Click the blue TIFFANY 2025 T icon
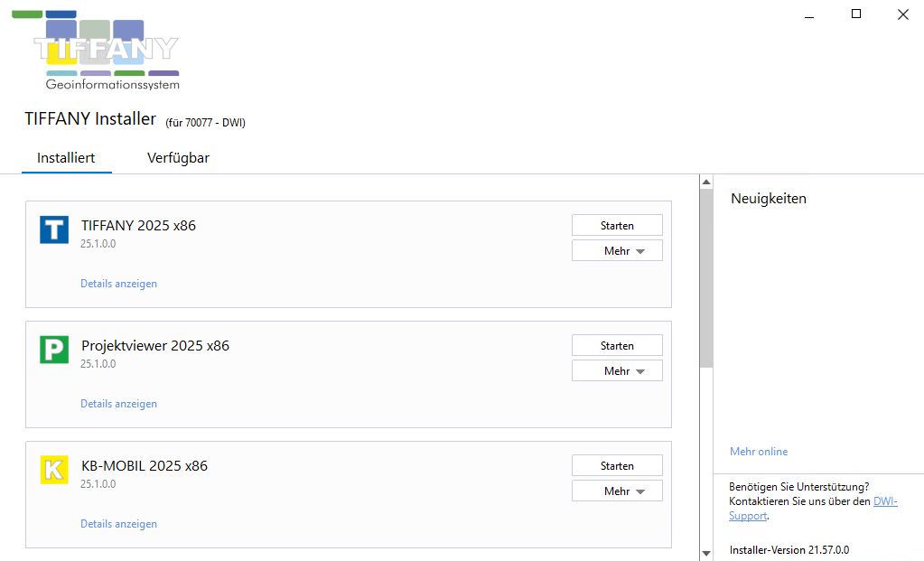The image size is (924, 561). (x=54, y=229)
